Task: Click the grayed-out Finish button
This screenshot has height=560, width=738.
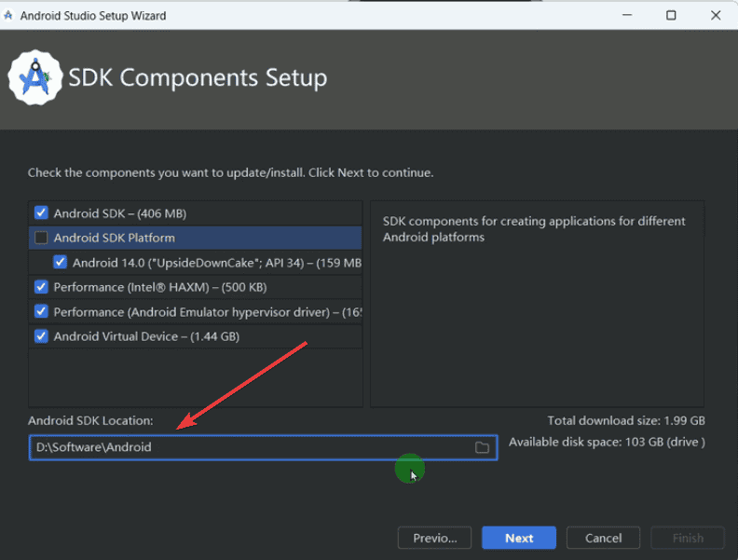Action: (x=688, y=538)
